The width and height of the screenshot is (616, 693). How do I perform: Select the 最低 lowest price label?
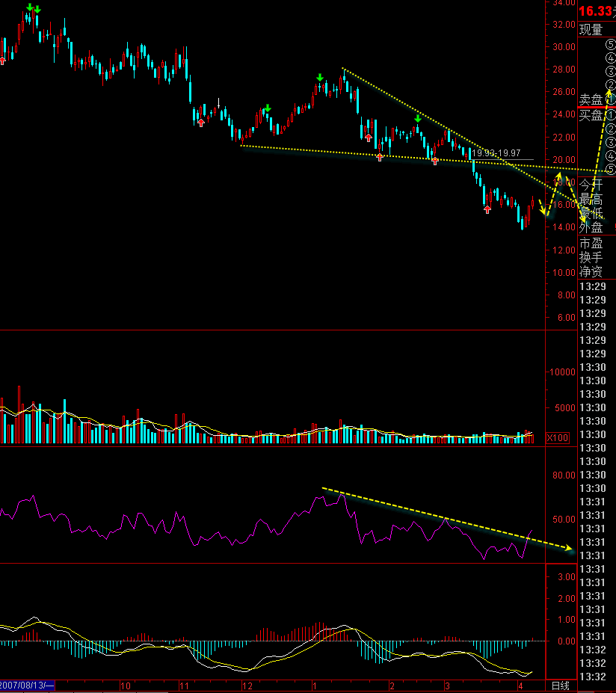591,214
